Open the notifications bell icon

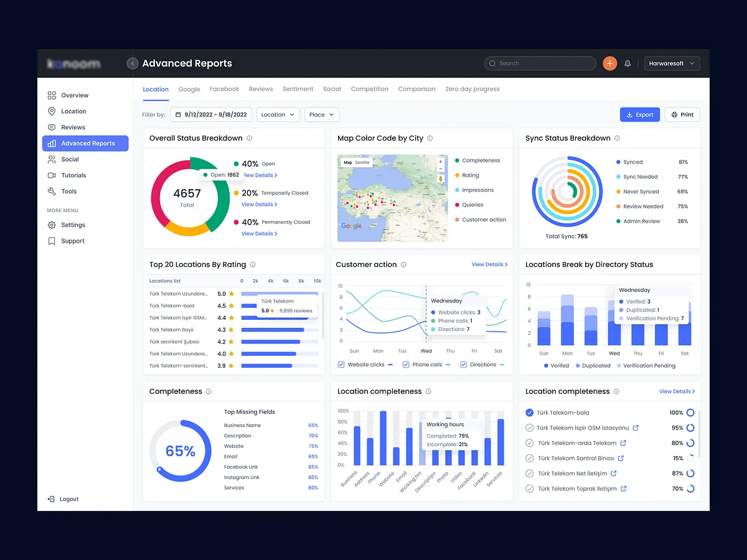pyautogui.click(x=627, y=63)
